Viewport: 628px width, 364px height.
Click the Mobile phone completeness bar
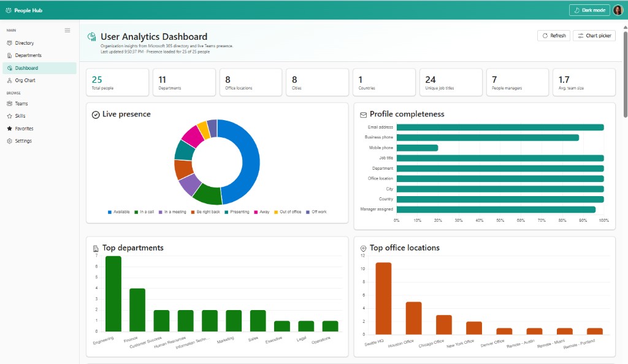[417, 148]
